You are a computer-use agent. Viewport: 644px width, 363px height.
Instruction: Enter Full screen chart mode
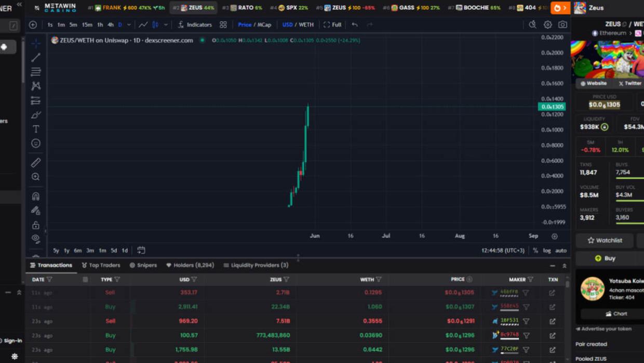coord(332,24)
